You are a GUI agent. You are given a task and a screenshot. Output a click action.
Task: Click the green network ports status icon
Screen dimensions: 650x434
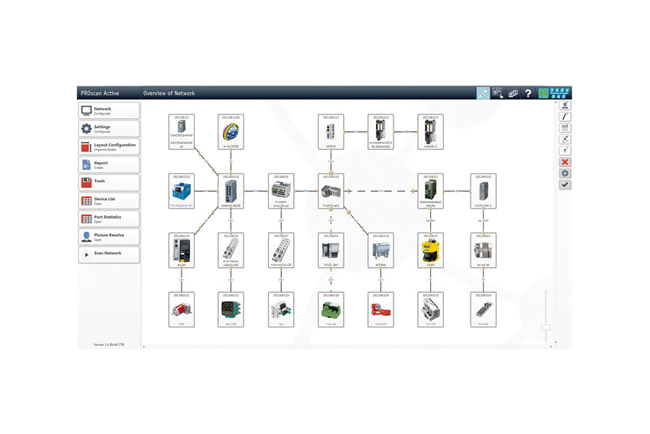coord(554,93)
